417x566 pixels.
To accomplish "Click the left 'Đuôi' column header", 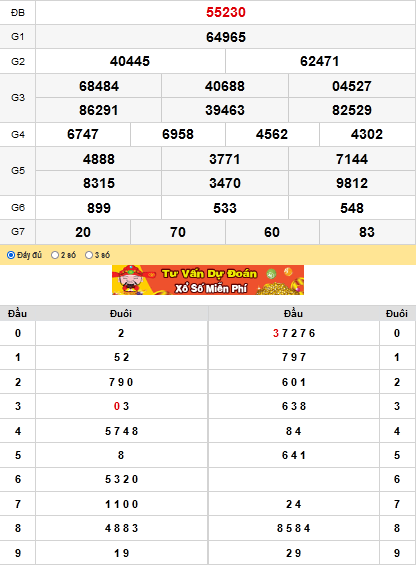I will pyautogui.click(x=121, y=313).
